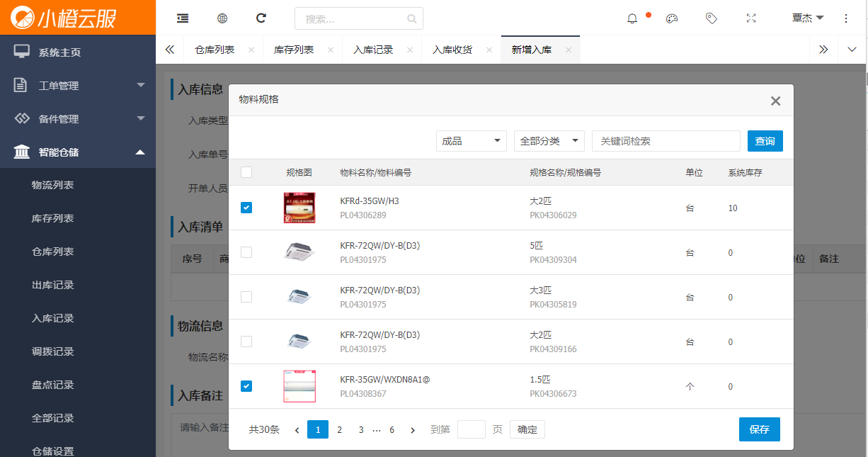Image resolution: width=868 pixels, height=457 pixels.
Task: Uncheck the KFRd-35GW/H3 row checkbox
Action: coord(246,208)
